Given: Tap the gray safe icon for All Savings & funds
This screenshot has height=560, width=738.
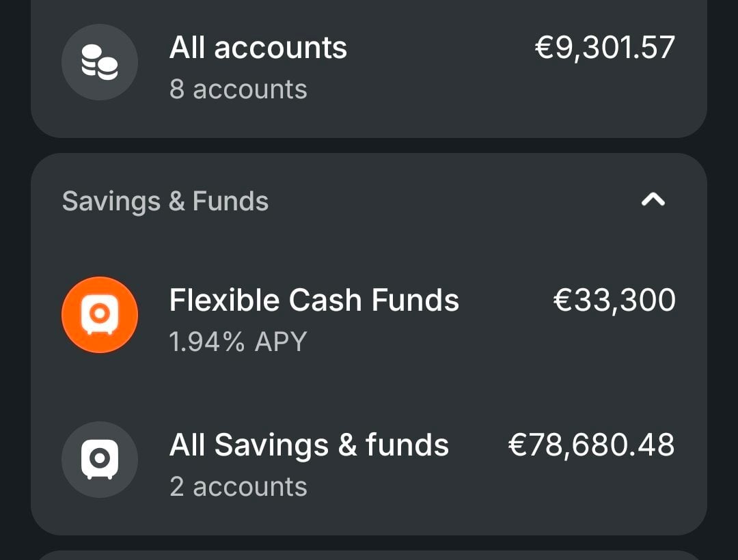Looking at the screenshot, I should click(100, 460).
